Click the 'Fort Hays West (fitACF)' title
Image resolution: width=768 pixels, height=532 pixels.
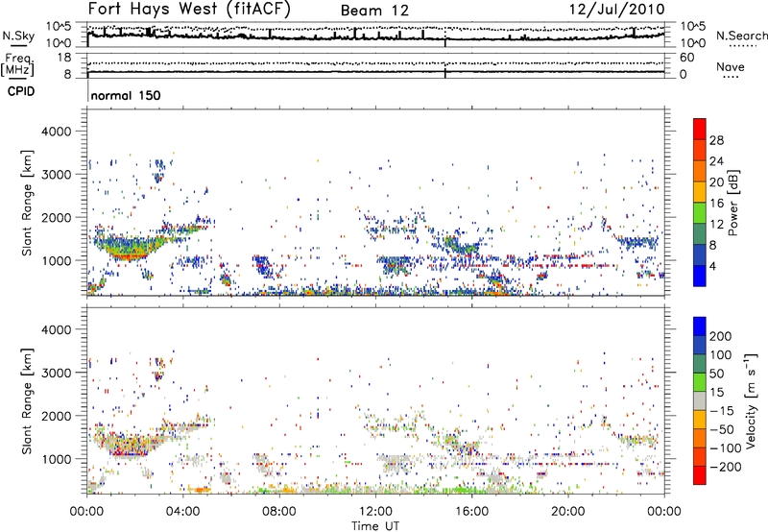point(189,9)
